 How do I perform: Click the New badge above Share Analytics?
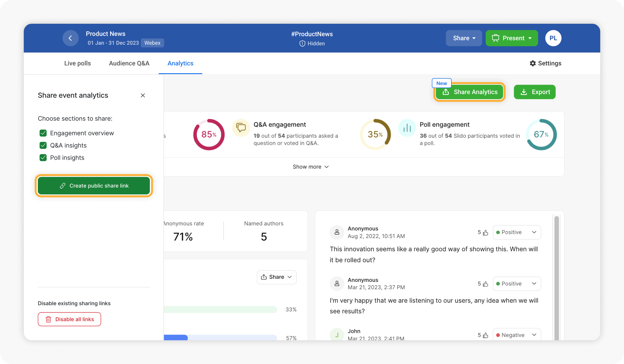coord(442,83)
